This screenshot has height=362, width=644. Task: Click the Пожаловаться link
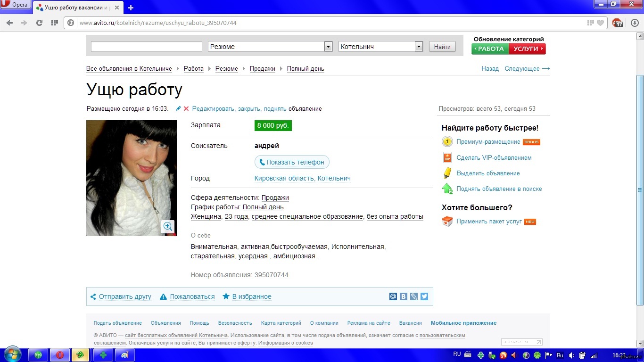tap(192, 296)
